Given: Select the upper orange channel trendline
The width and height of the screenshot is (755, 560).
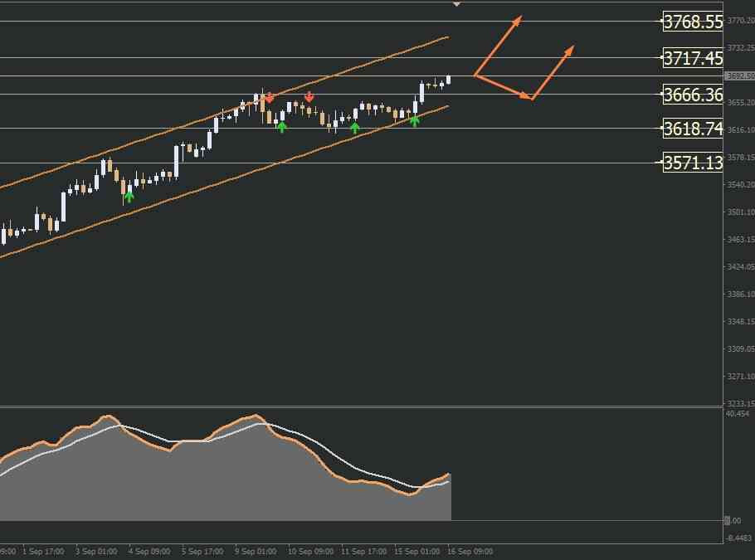Looking at the screenshot, I should pyautogui.click(x=224, y=112).
